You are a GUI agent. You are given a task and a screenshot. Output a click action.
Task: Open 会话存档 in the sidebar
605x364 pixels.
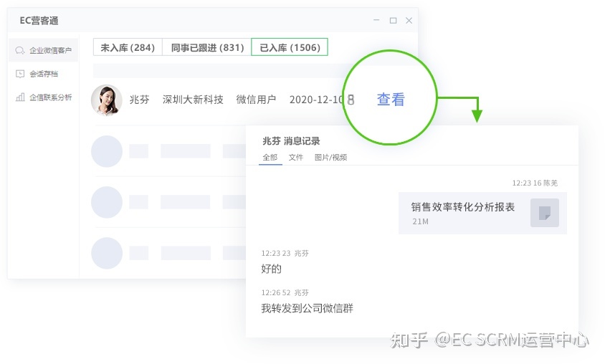pyautogui.click(x=43, y=74)
